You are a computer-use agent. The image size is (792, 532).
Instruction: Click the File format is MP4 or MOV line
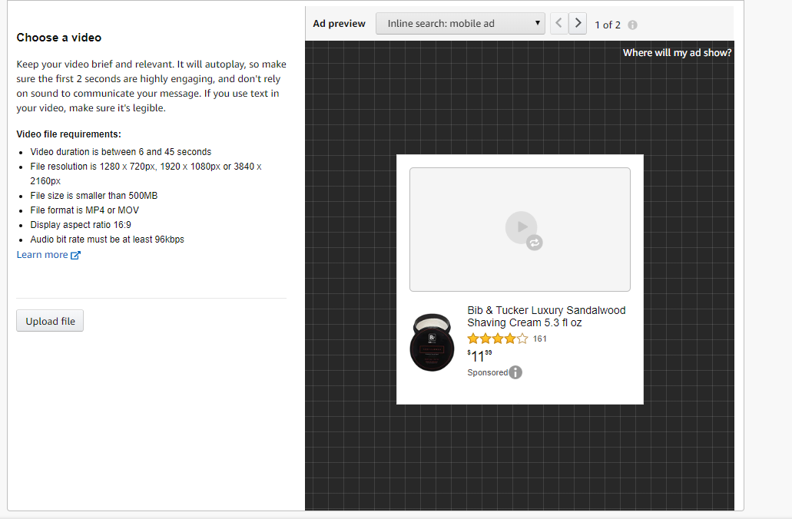click(85, 210)
